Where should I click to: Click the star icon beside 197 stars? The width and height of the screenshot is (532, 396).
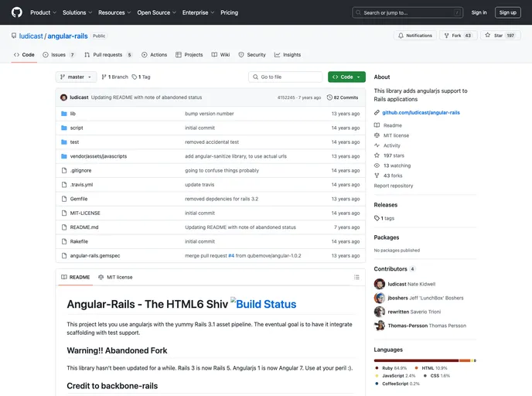[377, 155]
